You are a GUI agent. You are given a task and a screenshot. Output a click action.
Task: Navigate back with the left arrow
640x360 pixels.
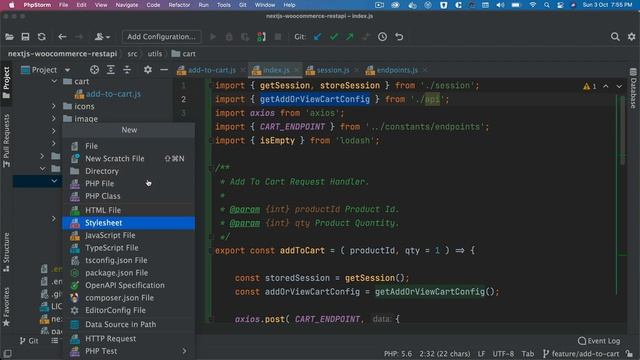(62, 37)
